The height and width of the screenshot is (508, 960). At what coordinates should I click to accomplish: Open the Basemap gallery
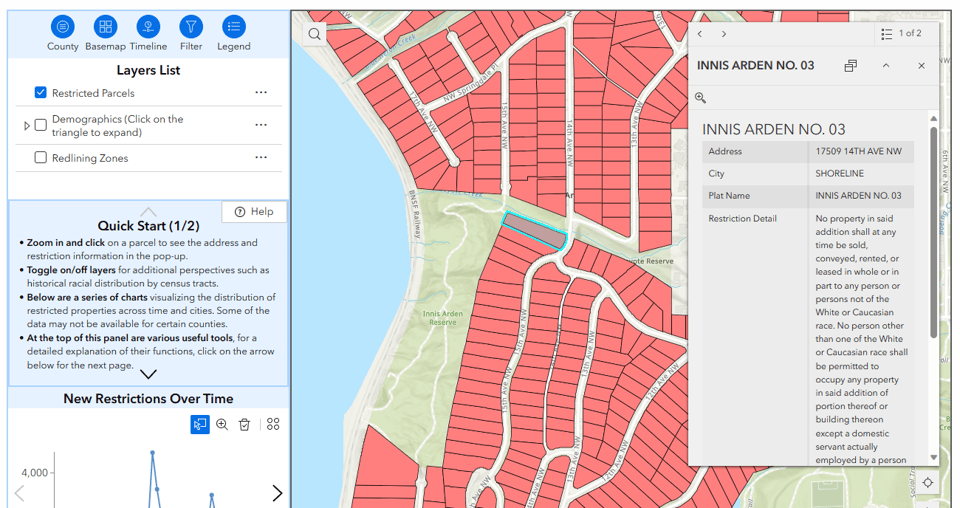(x=105, y=27)
